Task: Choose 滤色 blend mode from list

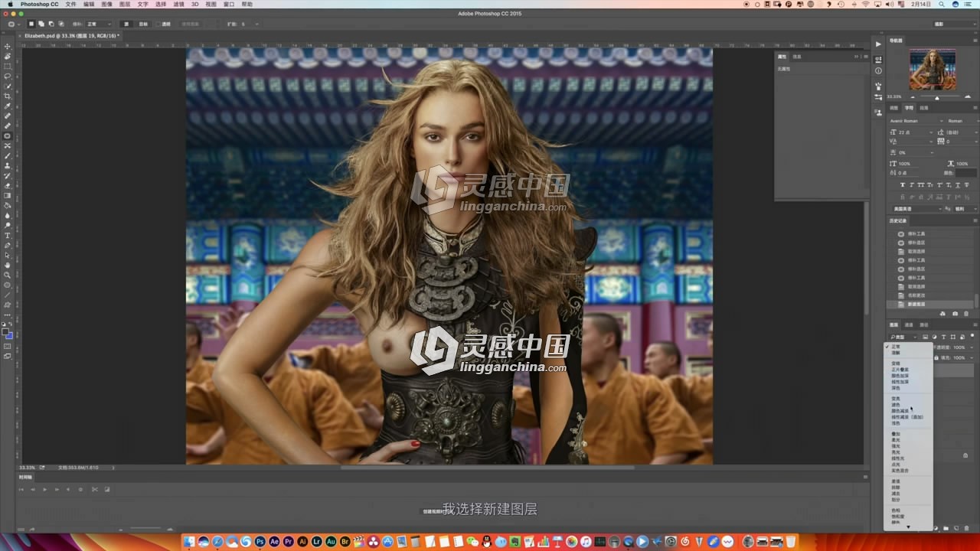Action: (896, 405)
